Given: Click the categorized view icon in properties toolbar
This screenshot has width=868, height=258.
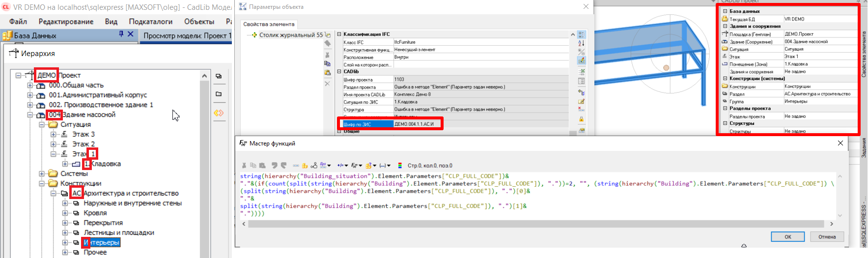Looking at the screenshot, I should [x=582, y=34].
